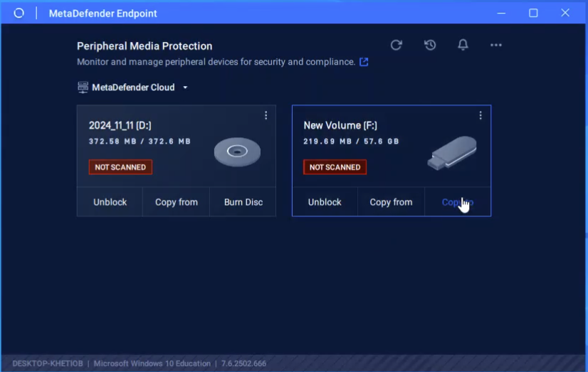Expand the MetaDefender Cloud dropdown arrow

[x=185, y=87]
